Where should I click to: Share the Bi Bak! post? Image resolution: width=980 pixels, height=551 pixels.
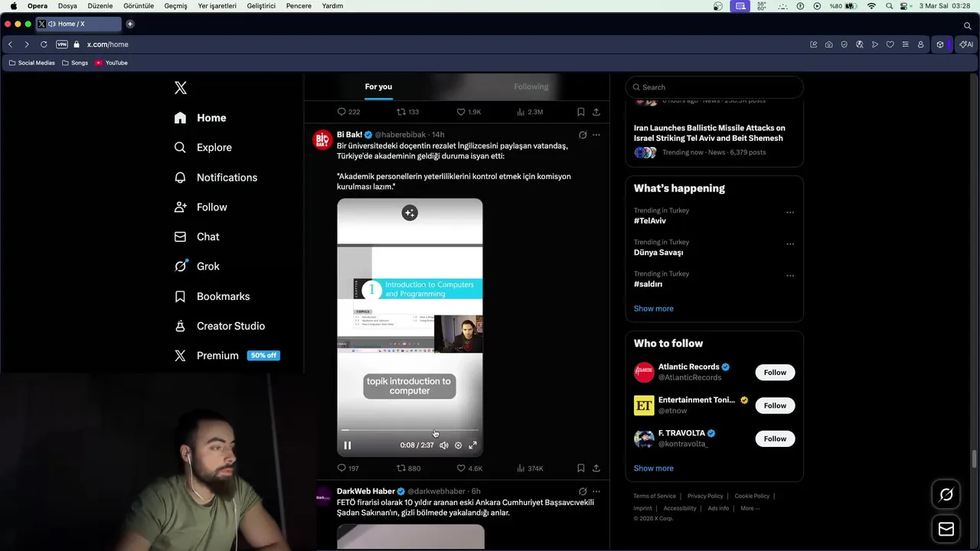coord(596,468)
